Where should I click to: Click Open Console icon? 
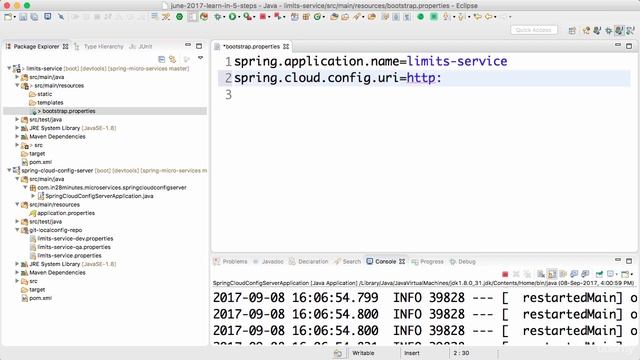tap(625, 274)
